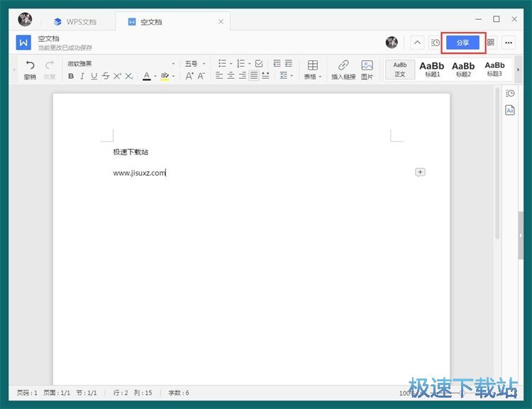Image resolution: width=532 pixels, height=409 pixels.
Task: Collapse the toolbar with the up chevron
Action: [417, 43]
